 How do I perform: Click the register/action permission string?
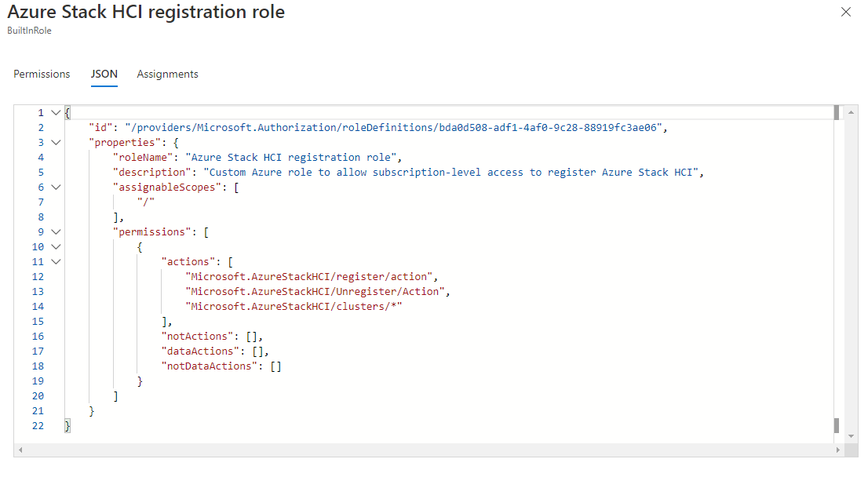pyautogui.click(x=309, y=277)
